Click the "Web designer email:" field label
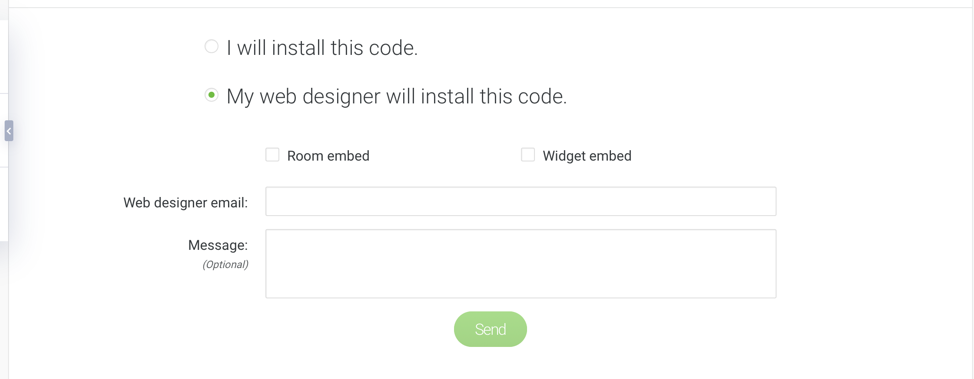Screen dimensions: 974x379 186,203
